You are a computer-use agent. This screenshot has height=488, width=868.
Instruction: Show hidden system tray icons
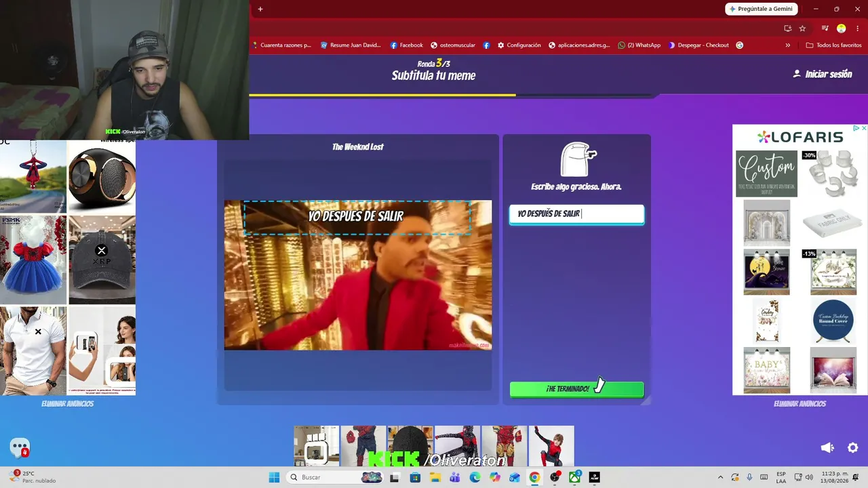(x=720, y=477)
